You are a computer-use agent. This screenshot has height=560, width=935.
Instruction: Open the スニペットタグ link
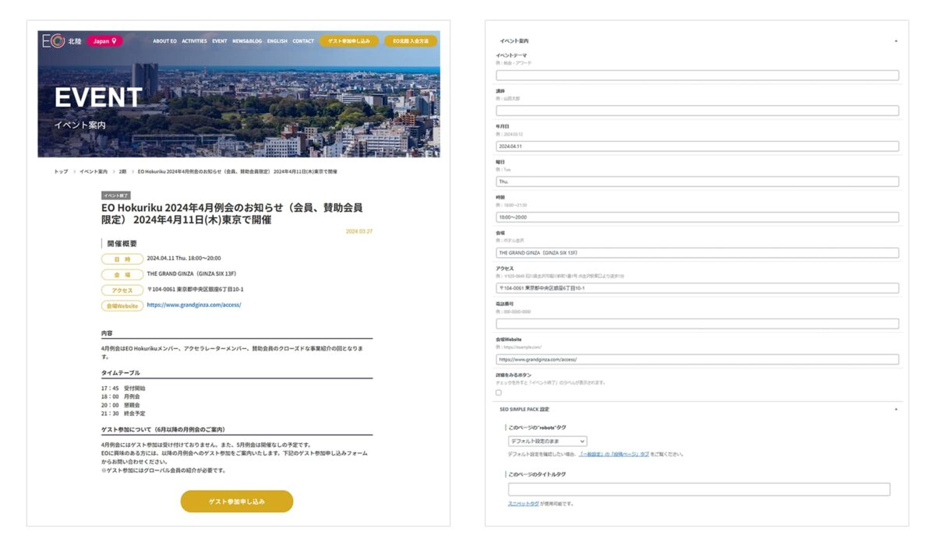pos(523,504)
